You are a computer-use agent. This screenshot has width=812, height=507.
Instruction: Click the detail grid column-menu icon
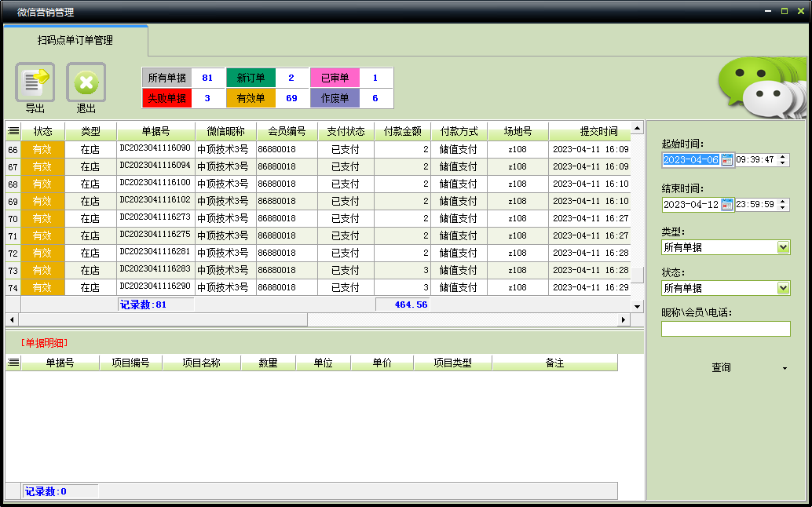coord(13,363)
